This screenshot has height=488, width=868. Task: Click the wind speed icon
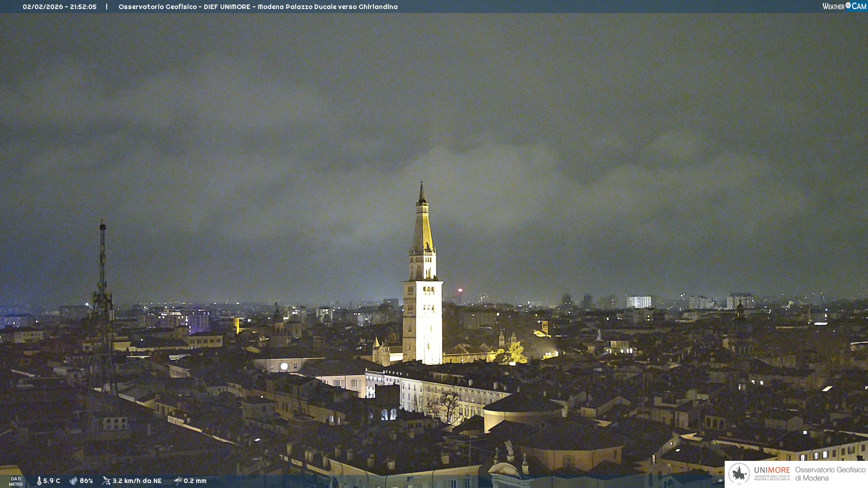[x=106, y=481]
